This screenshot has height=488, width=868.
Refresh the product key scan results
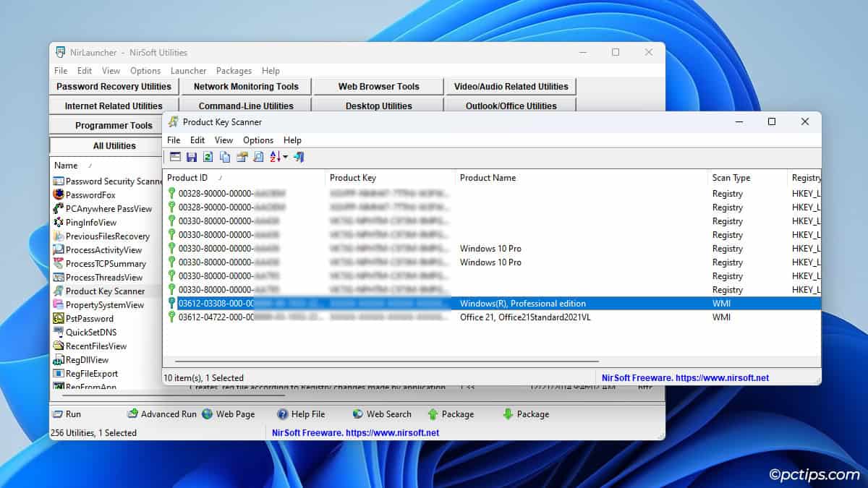(208, 157)
